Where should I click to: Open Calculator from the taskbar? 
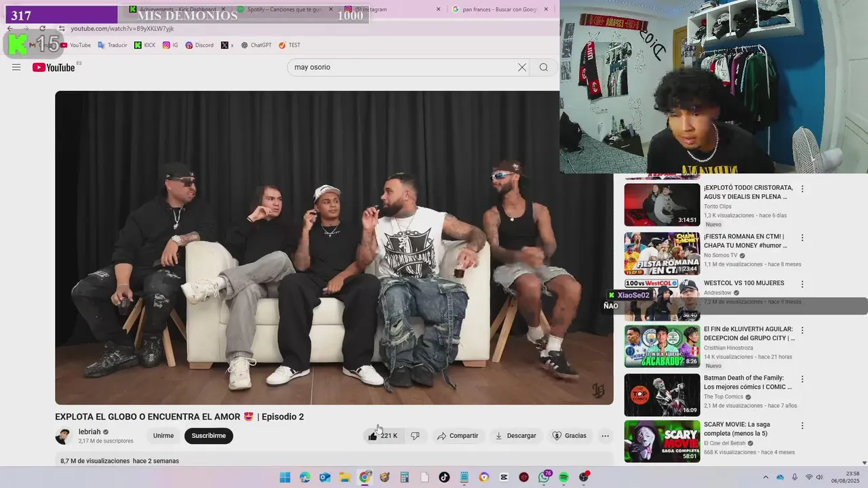(x=404, y=477)
